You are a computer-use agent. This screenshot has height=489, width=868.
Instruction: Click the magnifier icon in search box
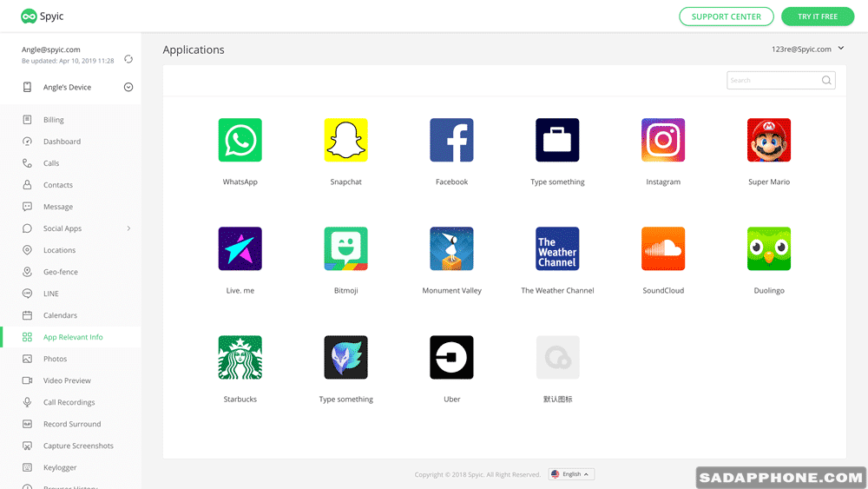click(x=826, y=81)
